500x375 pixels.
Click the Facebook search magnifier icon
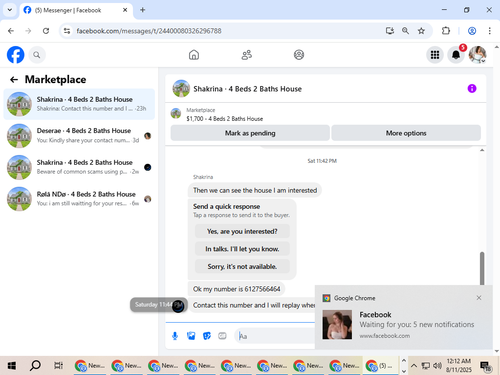(x=37, y=55)
